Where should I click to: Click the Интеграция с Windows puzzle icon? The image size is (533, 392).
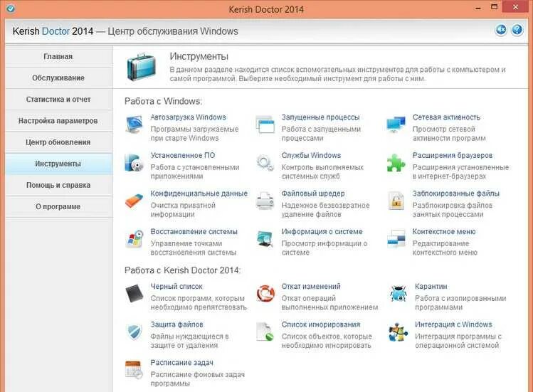(398, 332)
